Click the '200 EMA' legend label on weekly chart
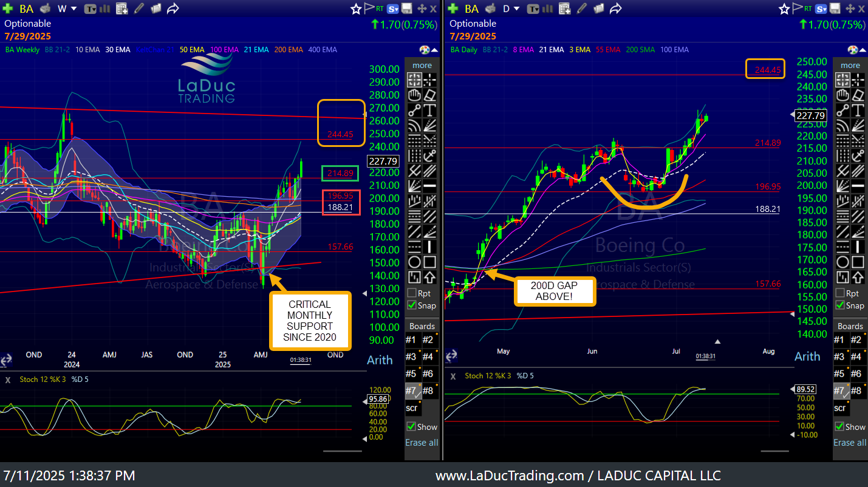Image resolution: width=868 pixels, height=487 pixels. click(x=289, y=50)
